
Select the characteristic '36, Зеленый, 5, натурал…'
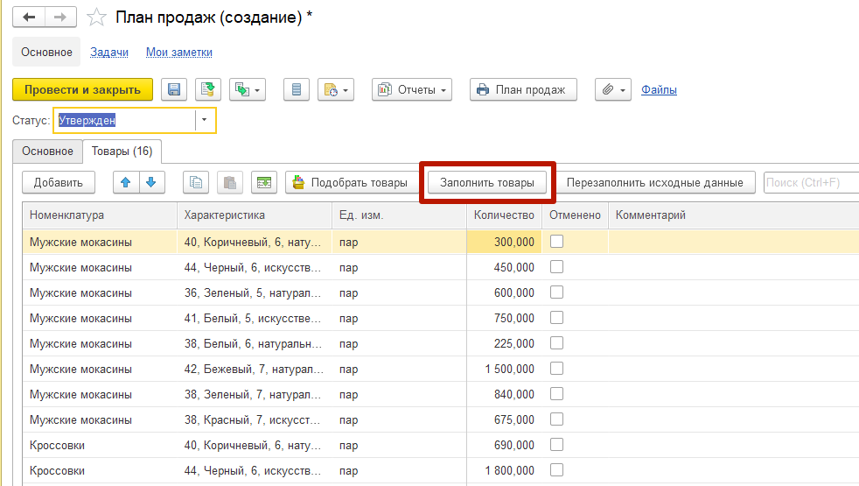point(255,293)
